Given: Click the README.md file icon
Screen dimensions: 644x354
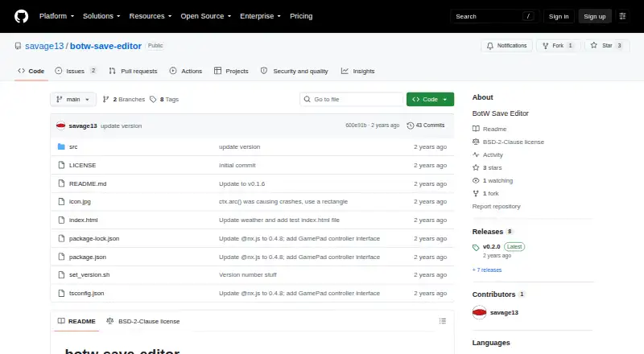Looking at the screenshot, I should point(61,183).
